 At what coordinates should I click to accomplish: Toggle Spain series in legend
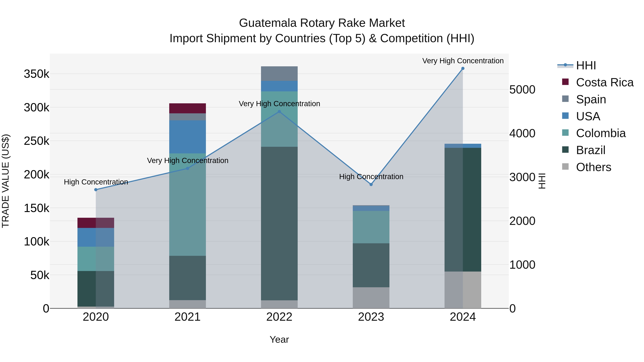click(x=584, y=99)
